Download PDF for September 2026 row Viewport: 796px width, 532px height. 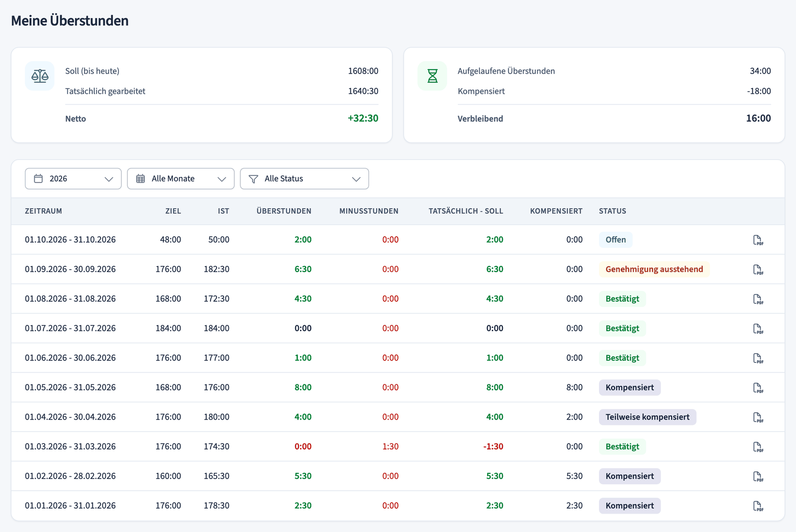click(758, 269)
